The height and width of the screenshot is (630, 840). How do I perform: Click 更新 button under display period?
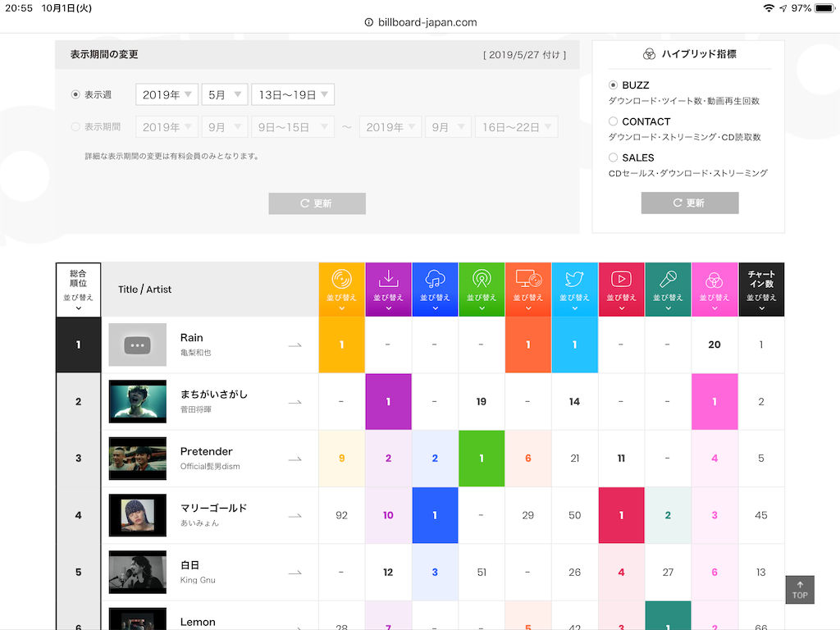(x=317, y=203)
